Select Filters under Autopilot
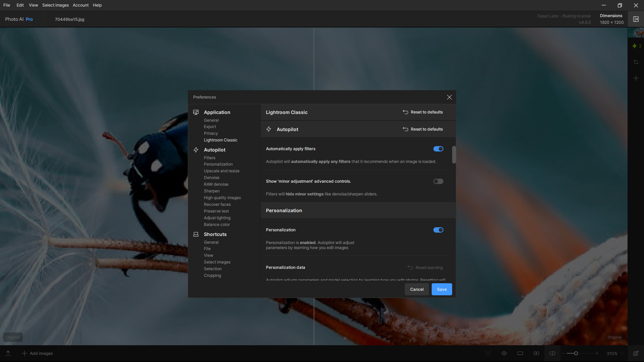The height and width of the screenshot is (362, 644). (210, 158)
